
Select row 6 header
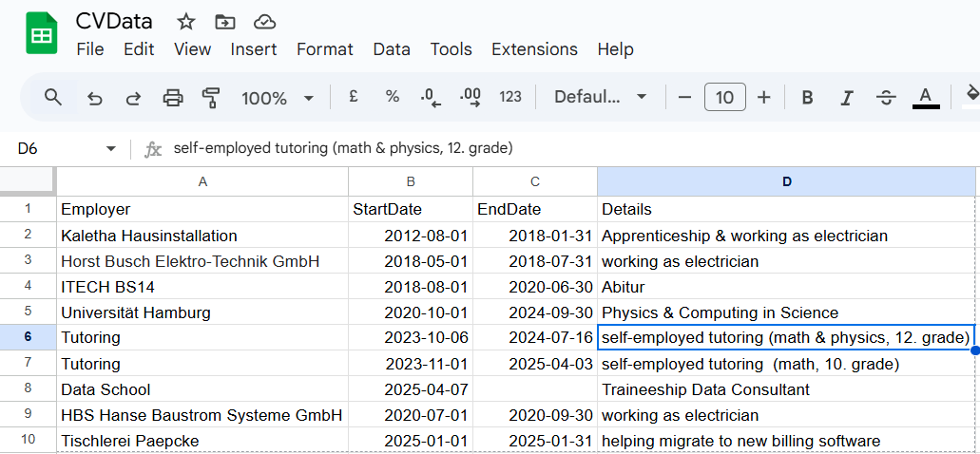[x=29, y=337]
